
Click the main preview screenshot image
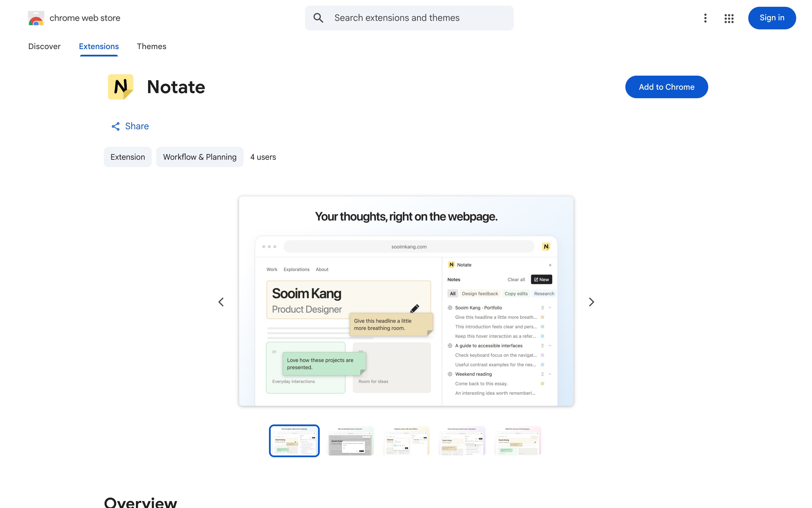[x=406, y=301]
